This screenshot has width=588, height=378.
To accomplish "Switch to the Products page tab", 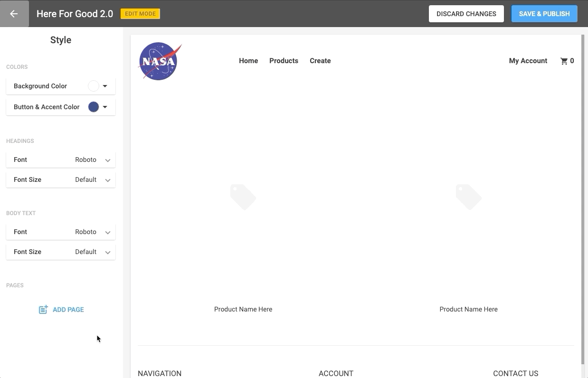I will (x=284, y=61).
